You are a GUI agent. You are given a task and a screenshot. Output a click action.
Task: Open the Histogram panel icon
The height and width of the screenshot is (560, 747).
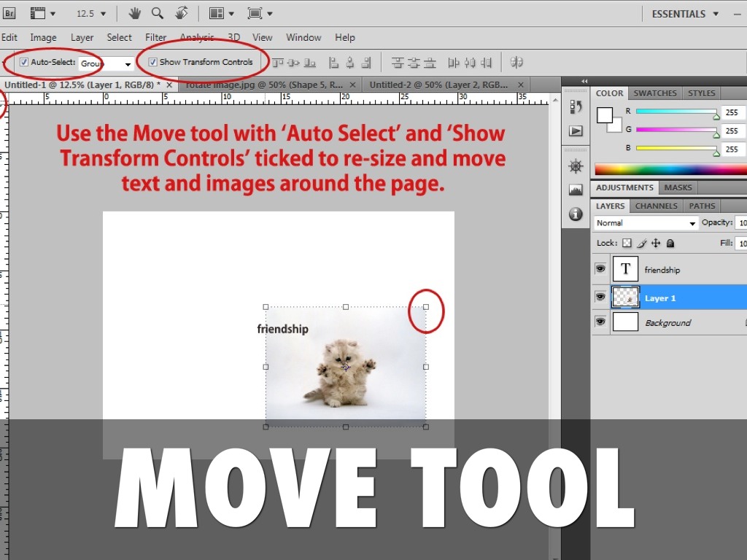(x=576, y=190)
